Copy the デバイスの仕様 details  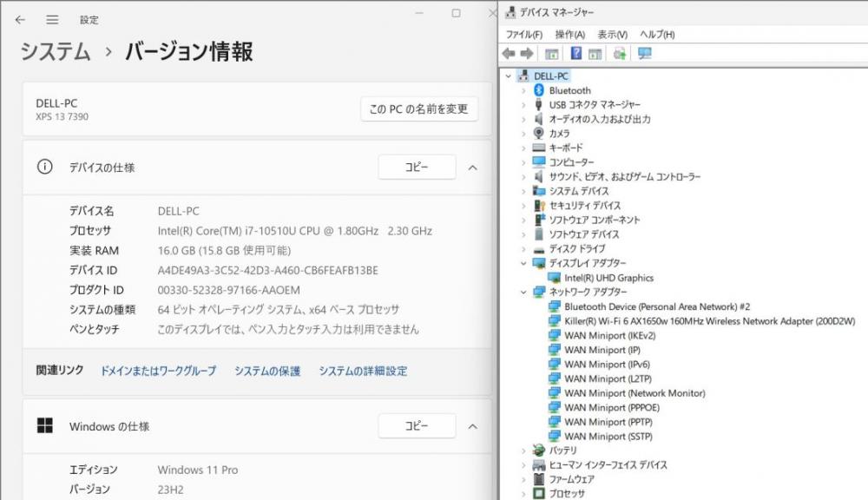tap(417, 167)
